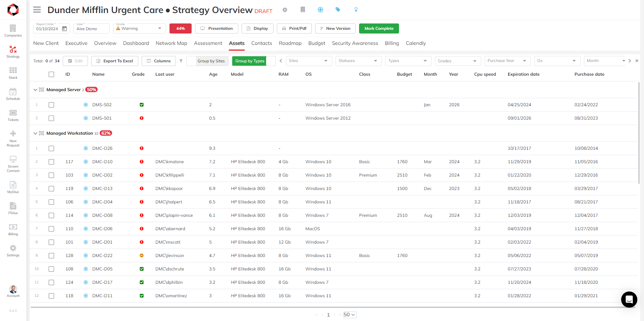Check the box for DMS-S02

pos(51,105)
